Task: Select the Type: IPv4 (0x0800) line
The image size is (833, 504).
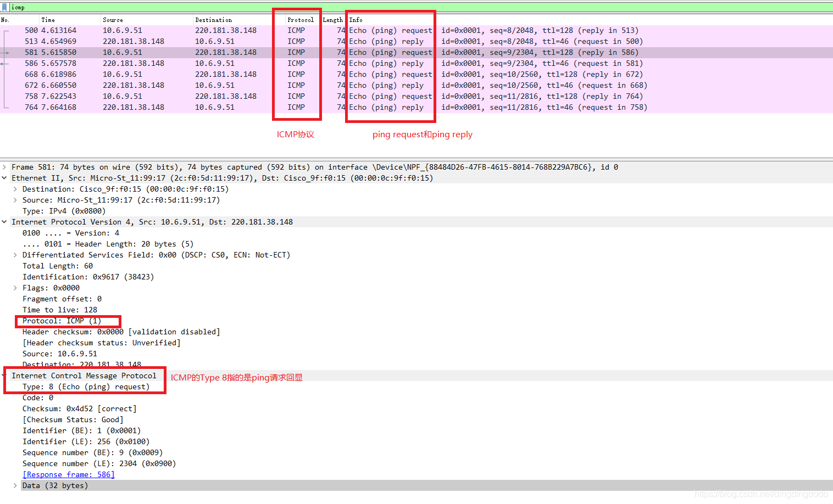Action: [x=64, y=211]
